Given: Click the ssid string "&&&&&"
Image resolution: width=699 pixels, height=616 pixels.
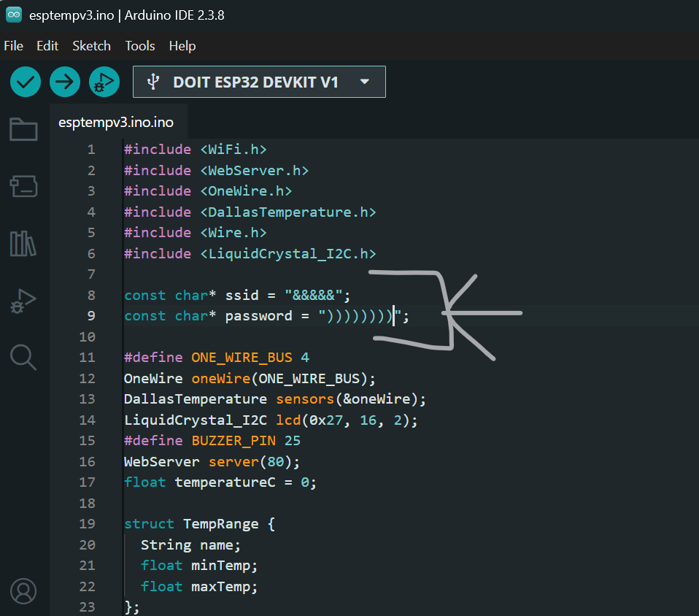Looking at the screenshot, I should pos(314,296).
